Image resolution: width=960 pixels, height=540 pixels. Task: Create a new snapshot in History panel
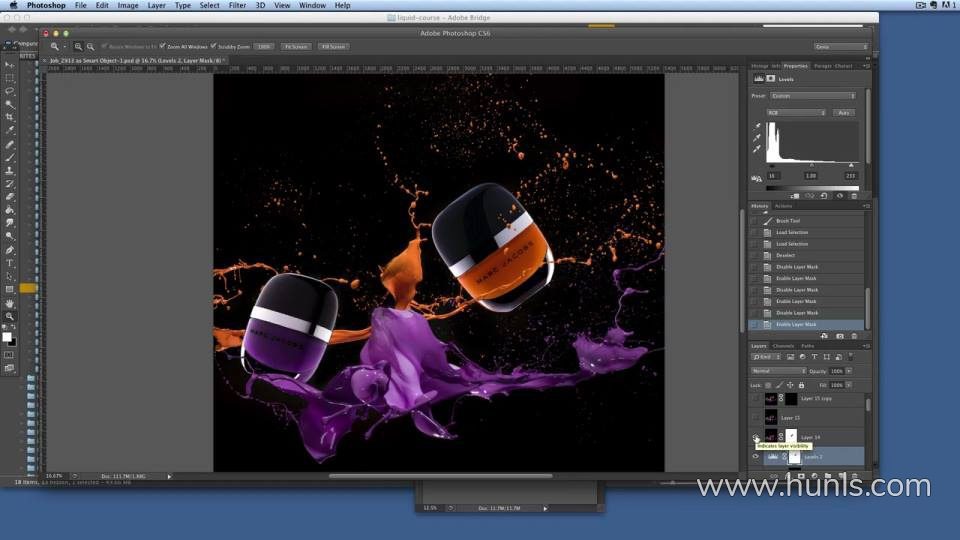point(839,336)
